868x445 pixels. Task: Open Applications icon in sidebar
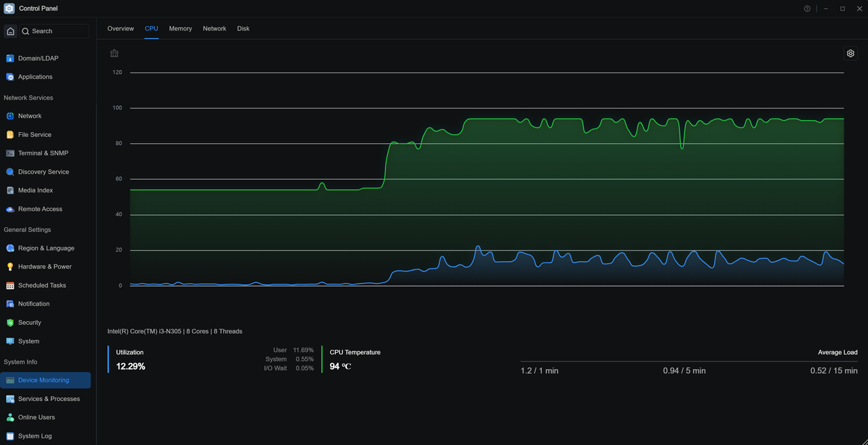10,77
